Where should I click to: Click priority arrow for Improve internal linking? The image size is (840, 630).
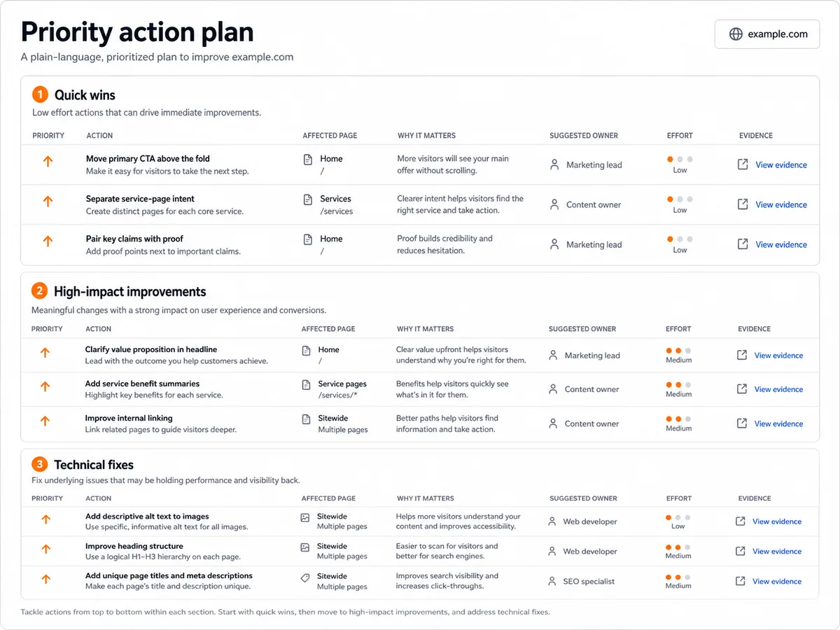[x=45, y=421]
